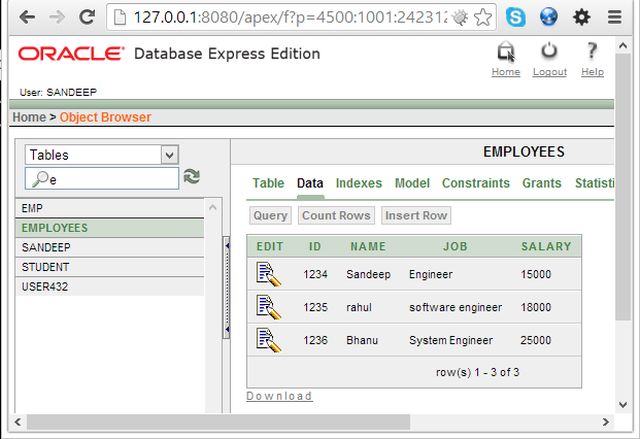This screenshot has width=640, height=439.
Task: Reload the page in browser
Action: click(x=87, y=17)
